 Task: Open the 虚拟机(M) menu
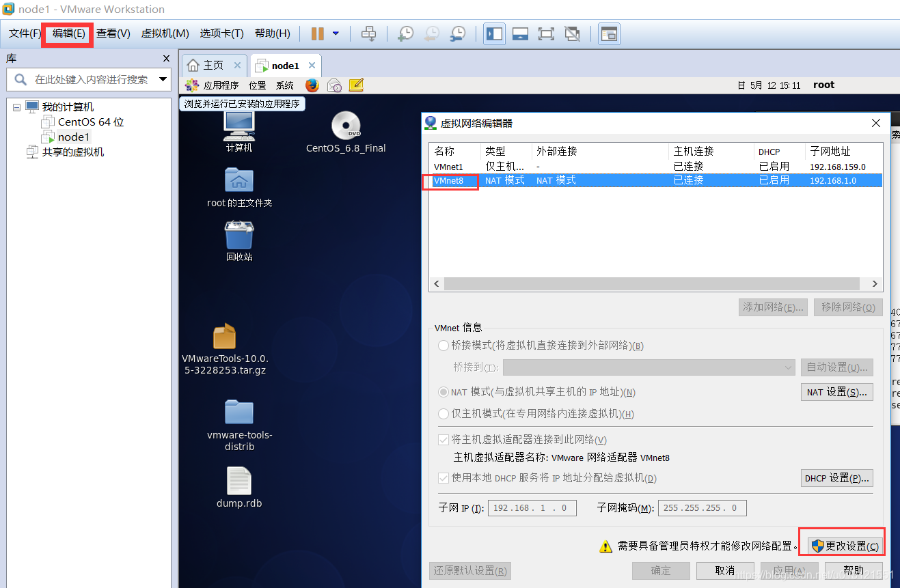point(165,33)
